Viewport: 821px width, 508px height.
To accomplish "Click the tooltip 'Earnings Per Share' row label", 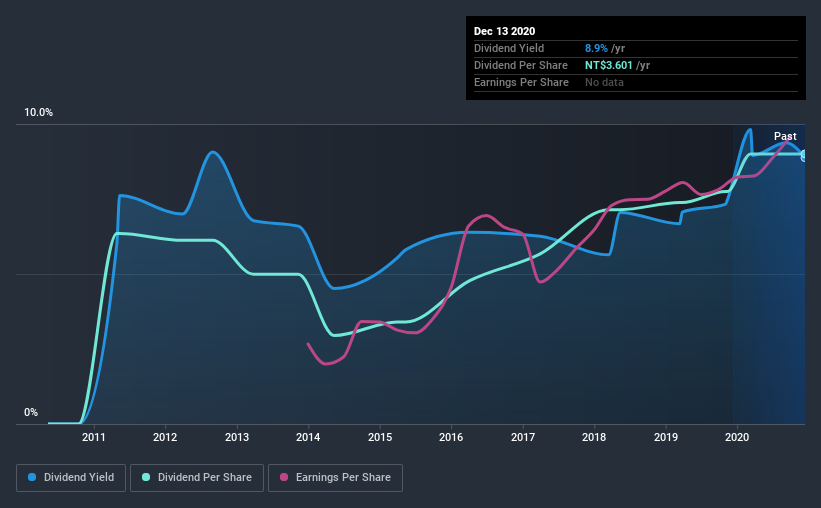I will click(521, 82).
